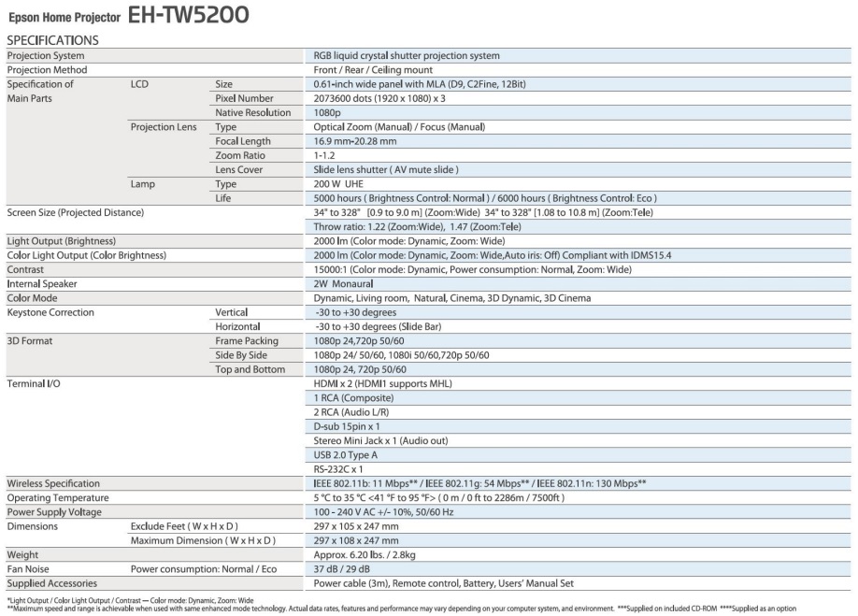
Task: Select the "Front / Rear / Ceiling mount" value
Action: pyautogui.click(x=373, y=69)
